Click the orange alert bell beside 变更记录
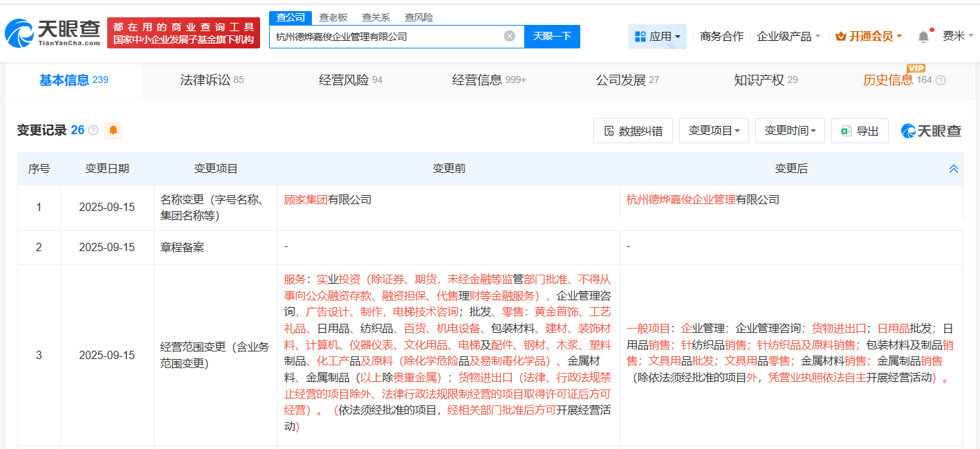Screen dimensions: 980x449 tap(113, 130)
